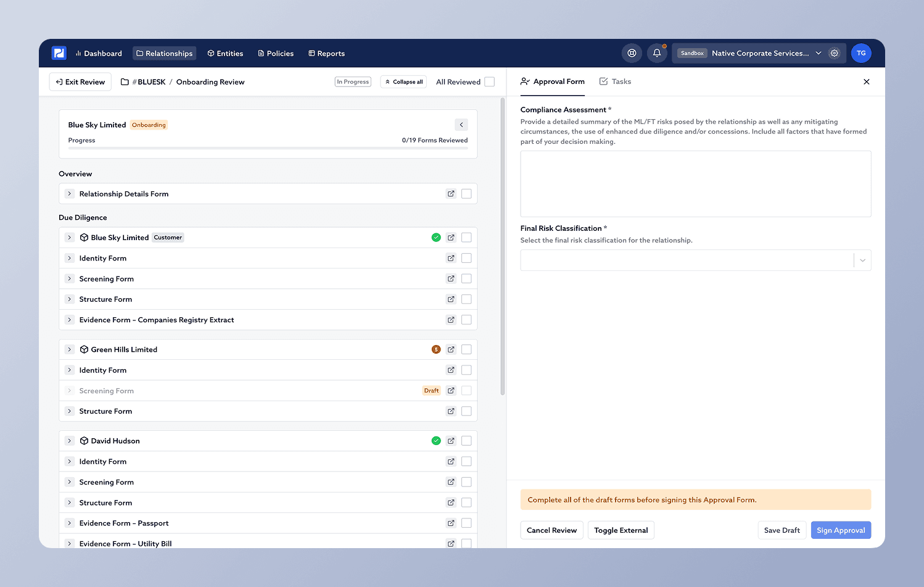Open the draft Screening Form external link icon
This screenshot has height=587, width=924.
451,391
